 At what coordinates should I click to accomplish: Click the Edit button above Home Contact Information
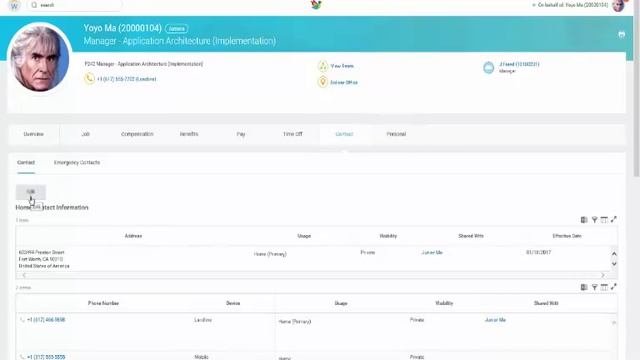[x=31, y=192]
